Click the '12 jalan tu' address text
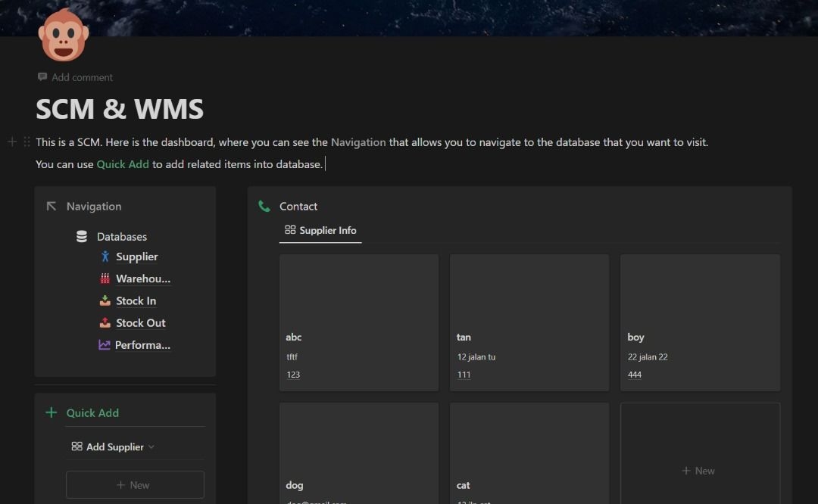818x504 pixels. point(476,357)
